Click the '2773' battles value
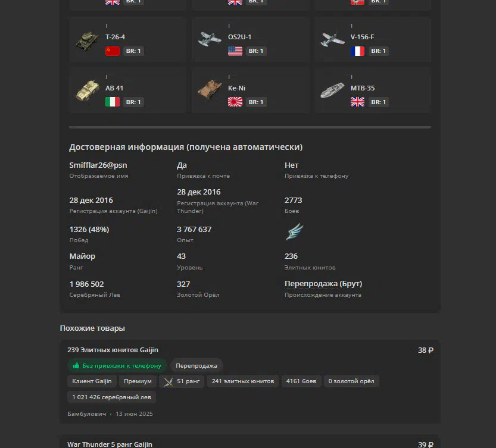 tap(293, 200)
